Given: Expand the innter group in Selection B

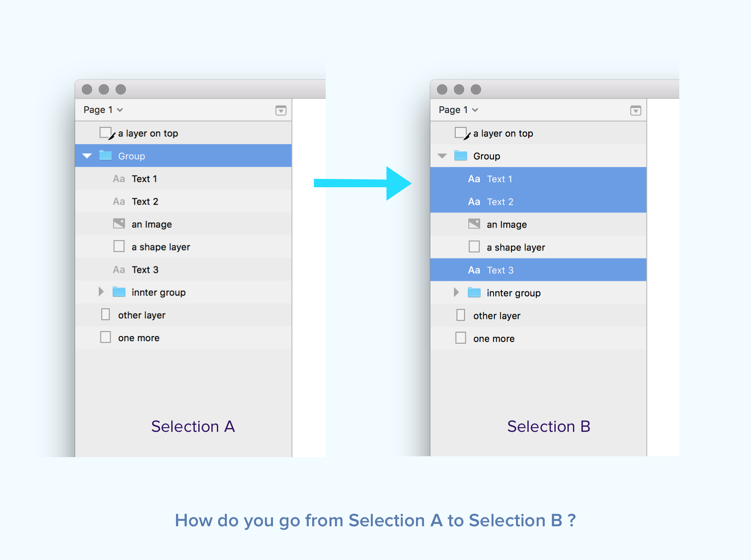Looking at the screenshot, I should (x=456, y=292).
